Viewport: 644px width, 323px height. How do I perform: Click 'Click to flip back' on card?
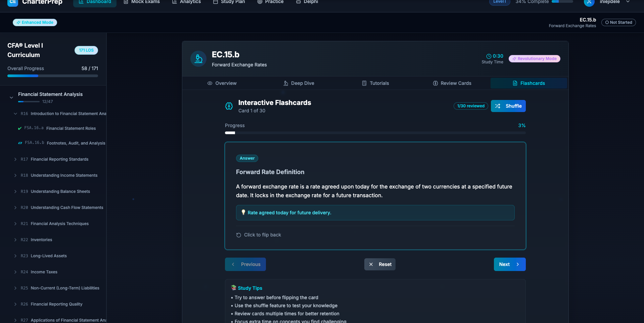tap(263, 235)
